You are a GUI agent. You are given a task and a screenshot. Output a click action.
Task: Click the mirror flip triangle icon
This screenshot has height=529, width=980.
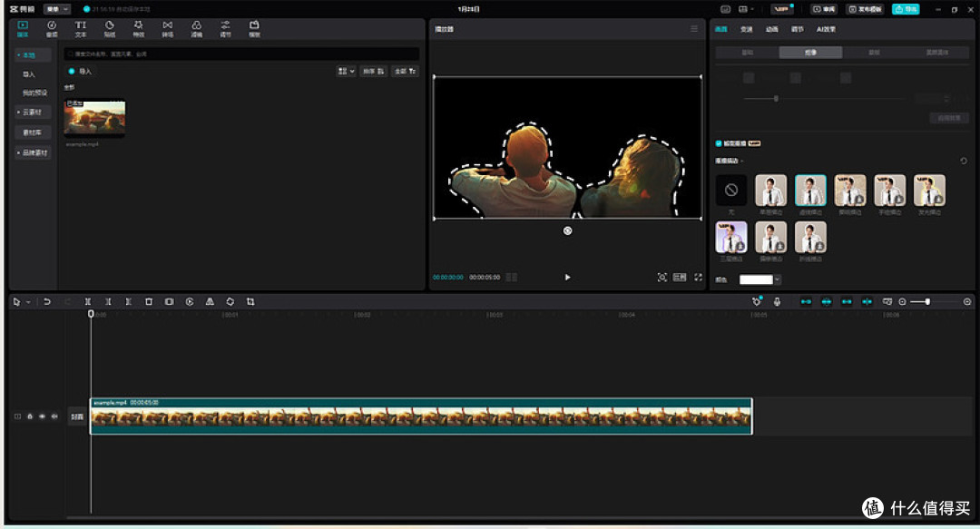(x=210, y=301)
